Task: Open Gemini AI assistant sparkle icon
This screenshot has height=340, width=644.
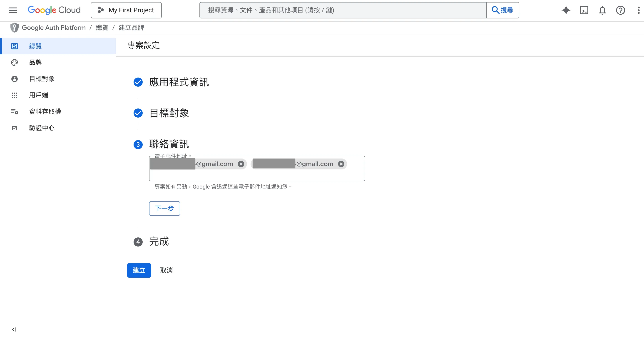Action: [566, 10]
